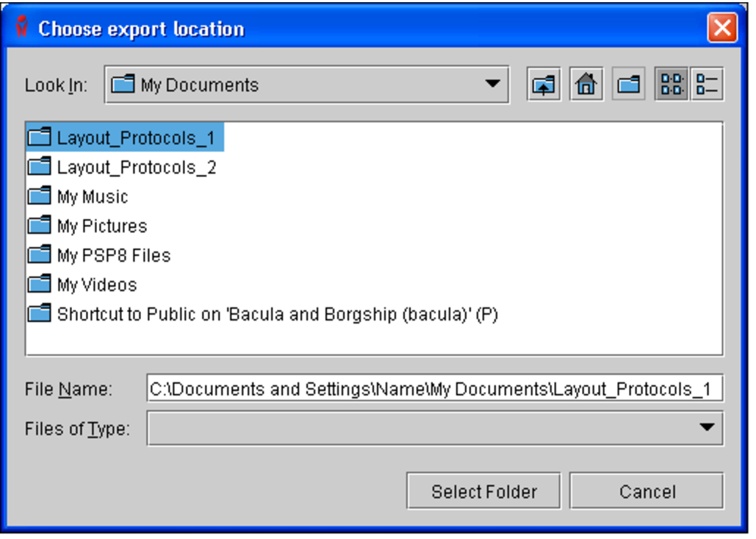Screen dimensions: 756x539
Task: Close the Choose export location dialog
Action: (x=722, y=29)
